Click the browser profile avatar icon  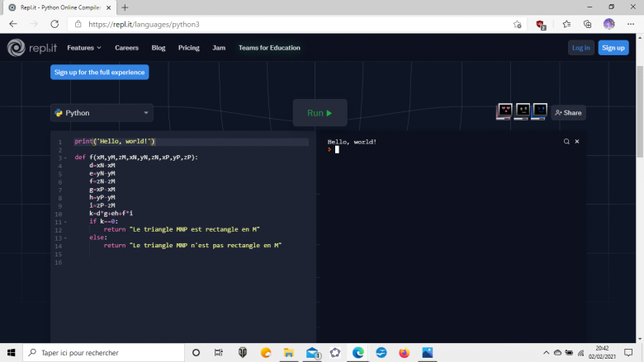click(x=609, y=25)
